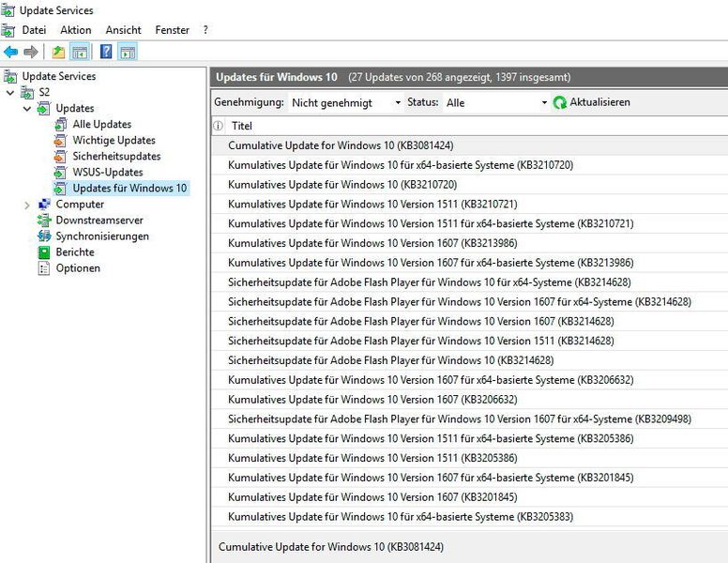Select WSUS-Updates view
Image resolution: width=728 pixels, height=563 pixels.
point(108,173)
